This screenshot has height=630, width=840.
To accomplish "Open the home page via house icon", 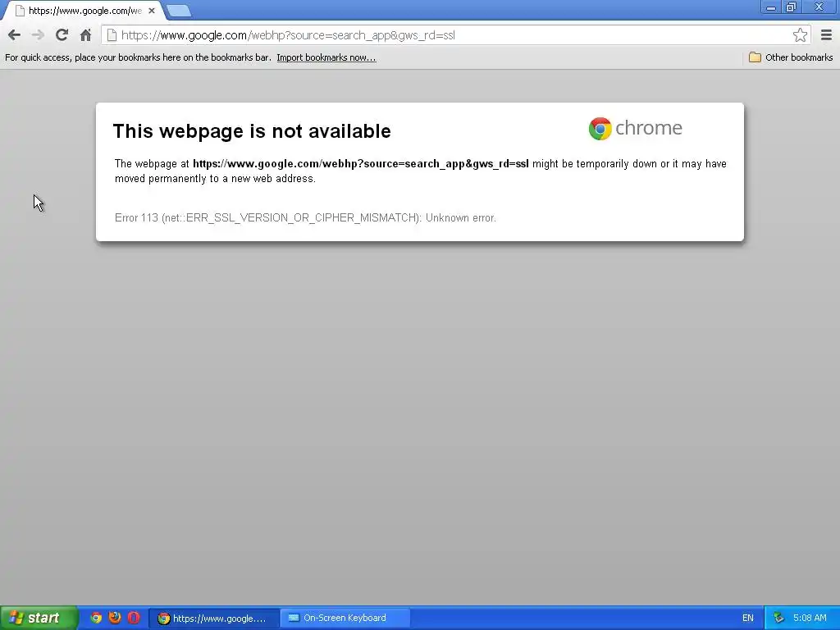I will coord(85,35).
